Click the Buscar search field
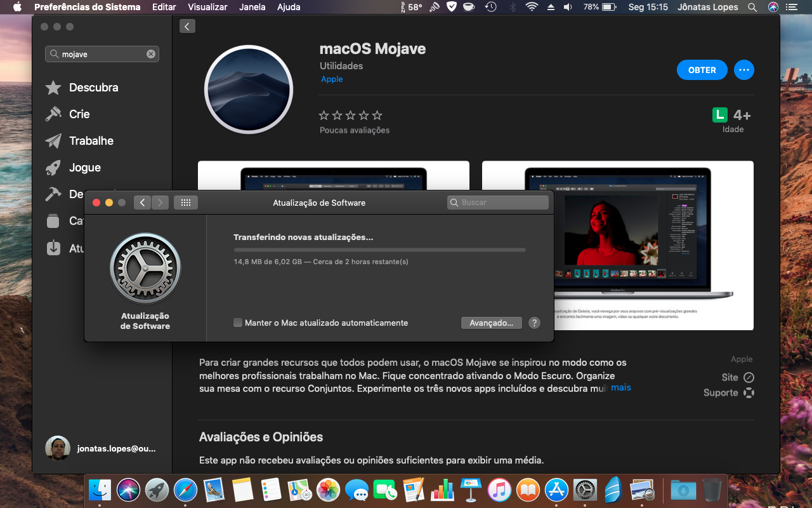812x508 pixels. pyautogui.click(x=498, y=203)
